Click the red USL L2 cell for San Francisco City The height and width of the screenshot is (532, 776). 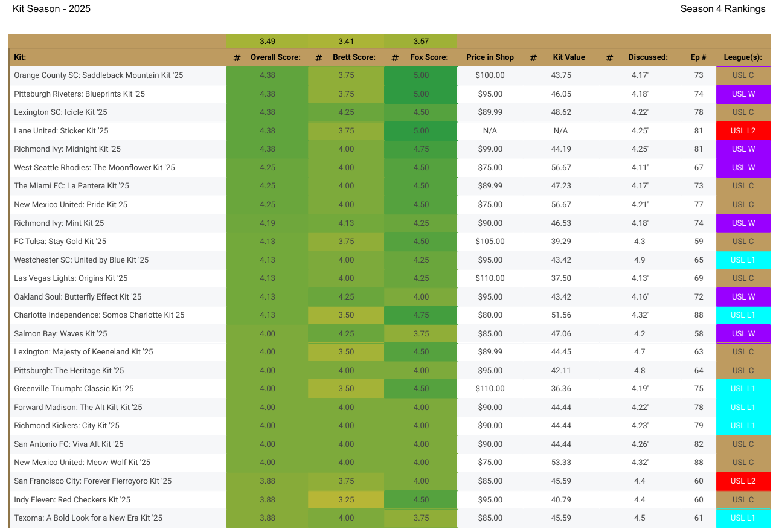point(743,481)
